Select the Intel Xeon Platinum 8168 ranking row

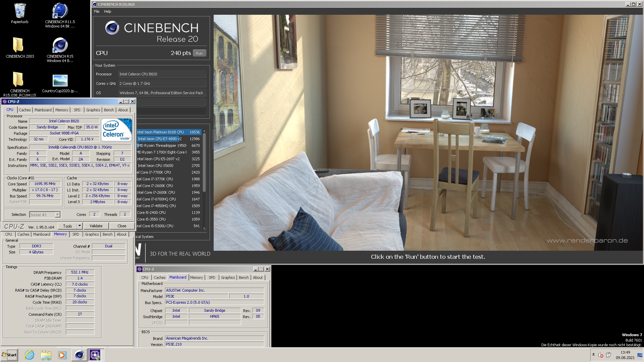168,132
